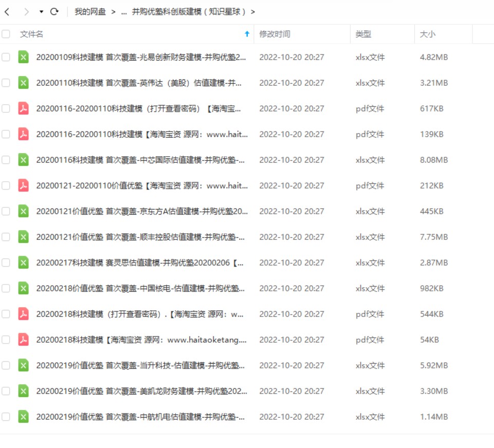Check the box for the 顺丰控股估值建模 file
Viewport: 494px width, 448px height.
click(x=6, y=237)
